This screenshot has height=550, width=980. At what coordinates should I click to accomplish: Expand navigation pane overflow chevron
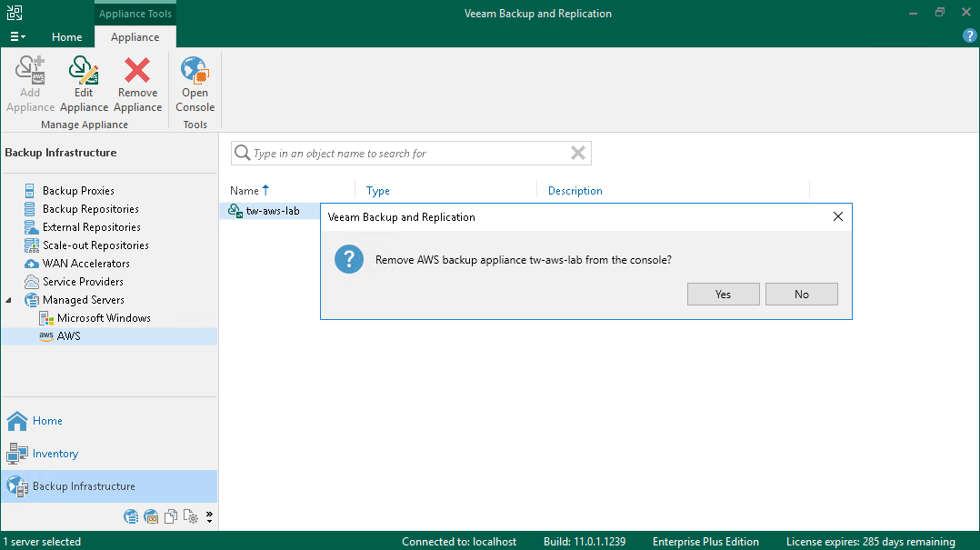coord(209,517)
